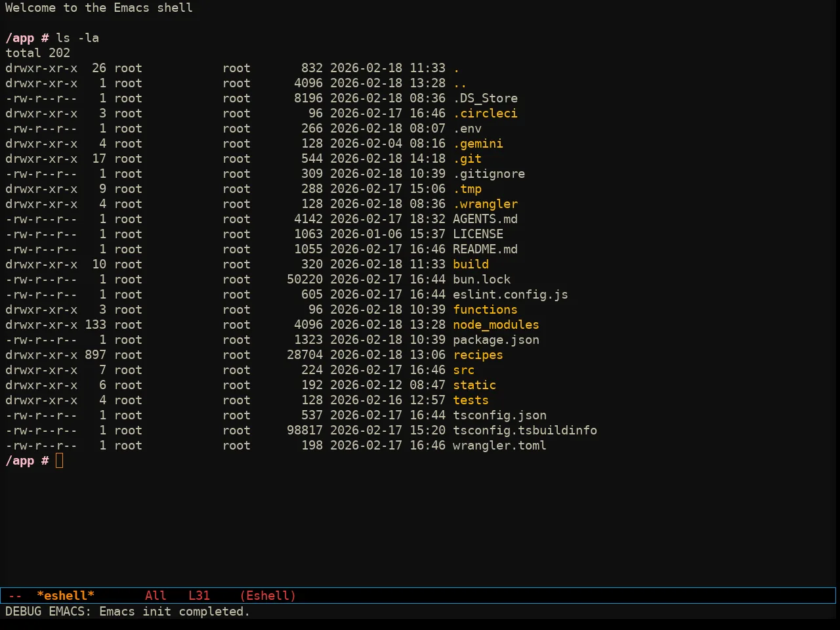The image size is (840, 630).
Task: Select the static directory name
Action: coord(475,385)
